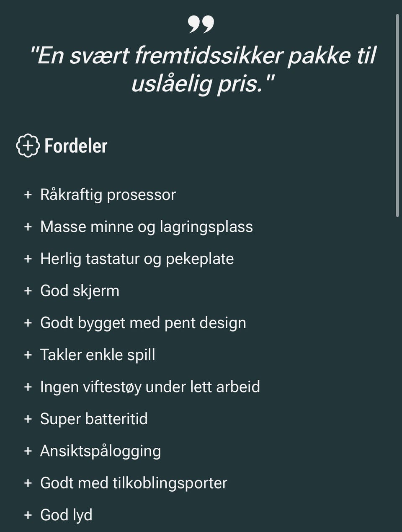Screen dimensions: 402x532
Task: Click plus sign beside God skjerm
Action: 28,291
